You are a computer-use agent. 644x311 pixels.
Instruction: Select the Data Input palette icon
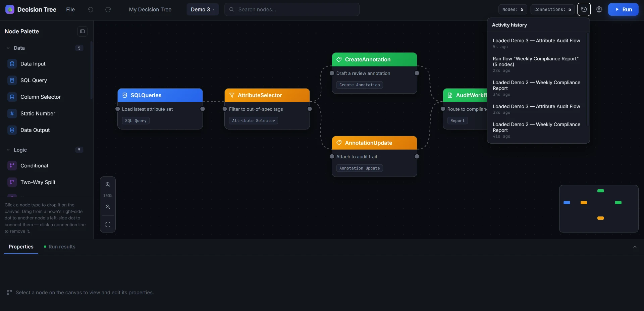pyautogui.click(x=12, y=64)
